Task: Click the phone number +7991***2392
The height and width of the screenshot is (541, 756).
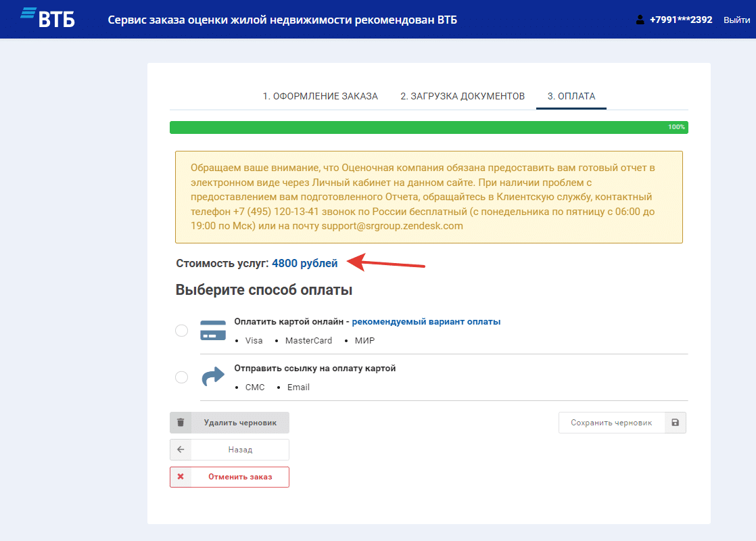Action: click(681, 20)
